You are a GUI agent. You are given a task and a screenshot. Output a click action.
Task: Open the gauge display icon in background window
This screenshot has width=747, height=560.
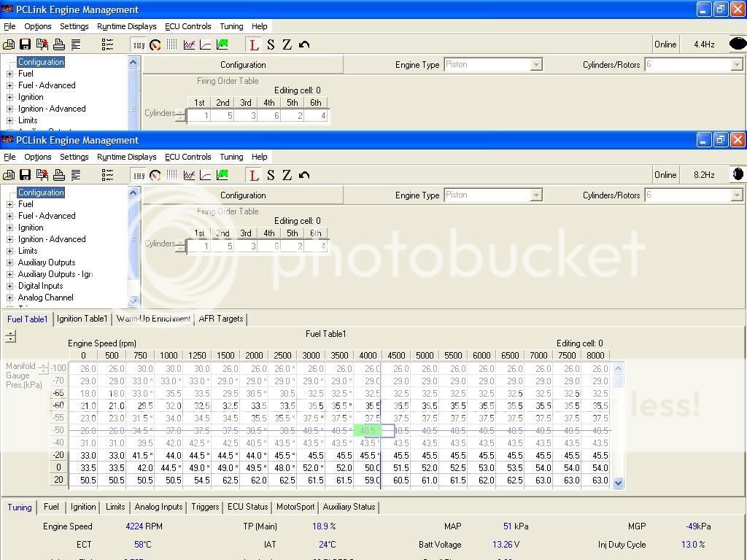(x=155, y=44)
